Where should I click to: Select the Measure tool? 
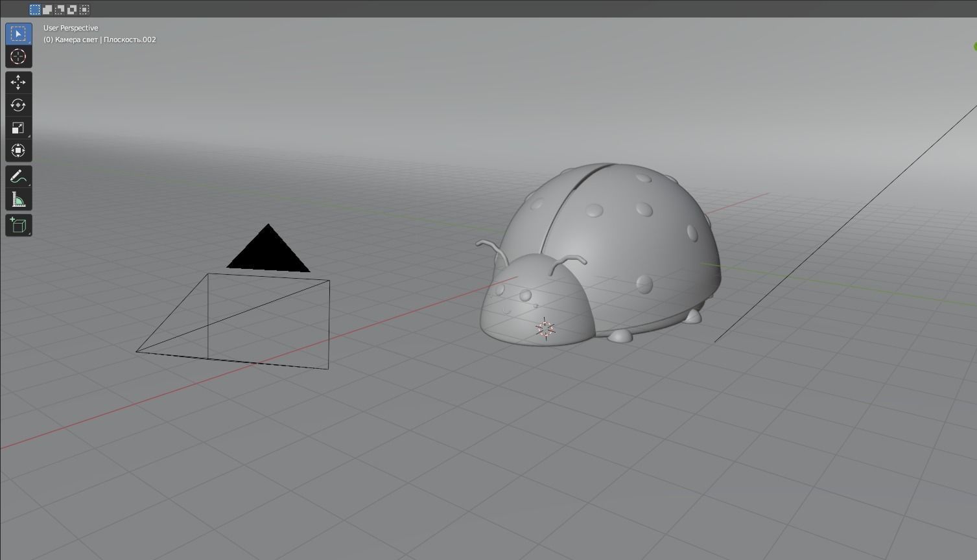(x=18, y=200)
